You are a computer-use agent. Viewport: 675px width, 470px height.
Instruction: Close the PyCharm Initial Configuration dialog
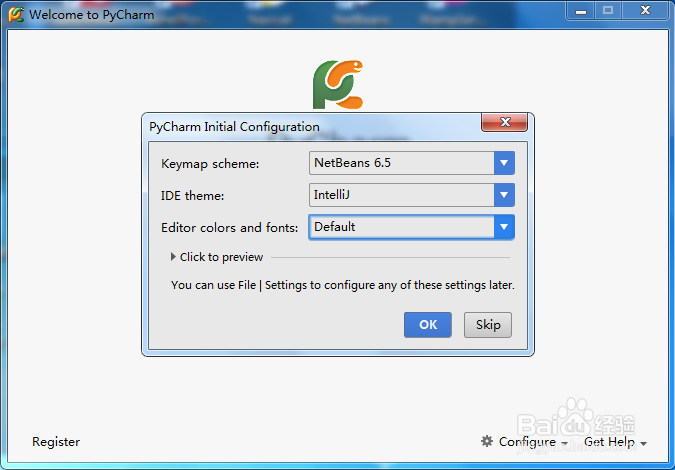(505, 122)
